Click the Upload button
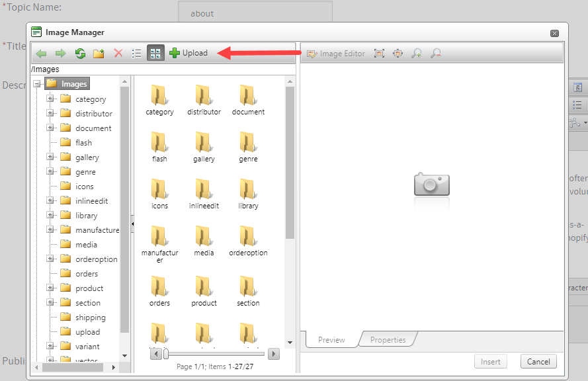The image size is (588, 381). point(188,54)
